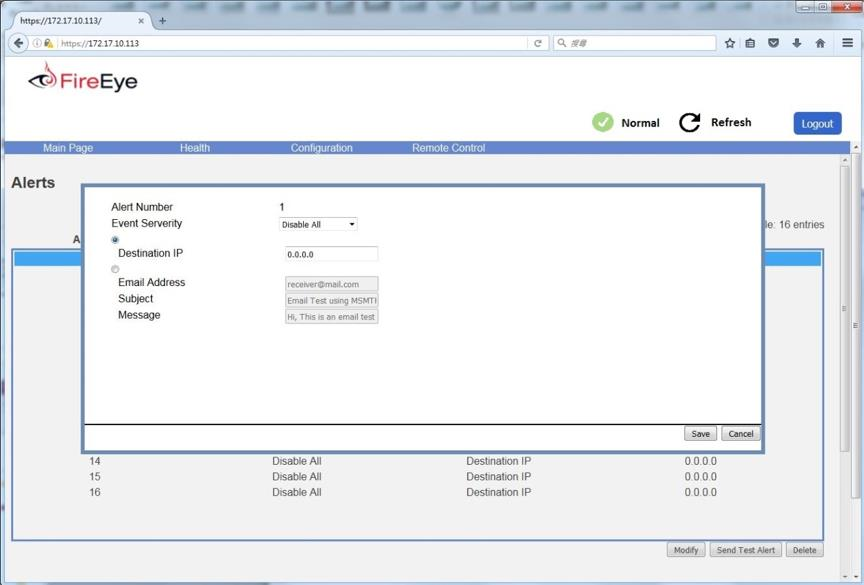Viewport: 864px width, 585px height.
Task: Click the 16 entries text
Action: (x=801, y=225)
